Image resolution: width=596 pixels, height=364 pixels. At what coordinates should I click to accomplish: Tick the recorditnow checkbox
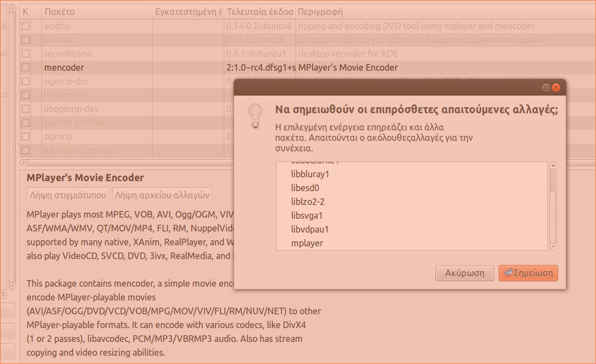(25, 54)
